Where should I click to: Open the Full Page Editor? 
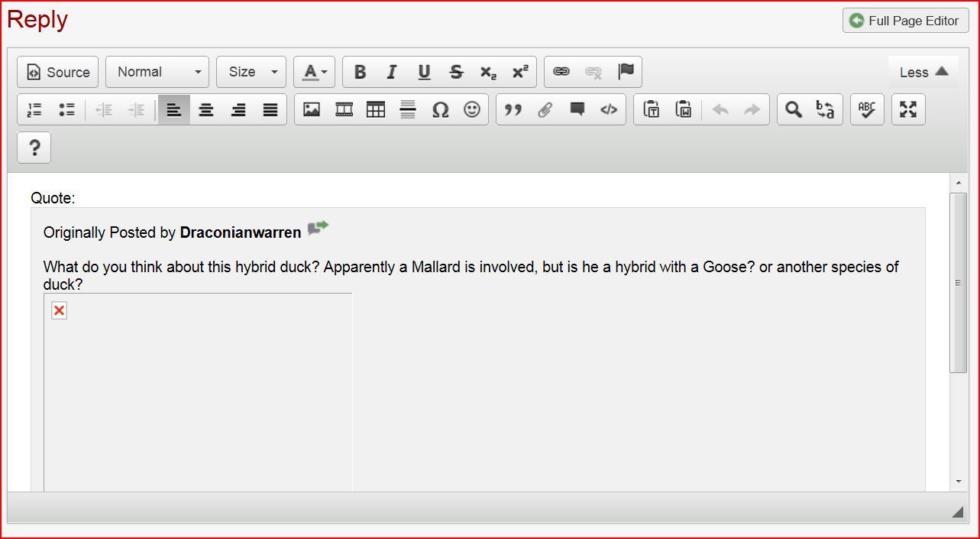pyautogui.click(x=905, y=21)
